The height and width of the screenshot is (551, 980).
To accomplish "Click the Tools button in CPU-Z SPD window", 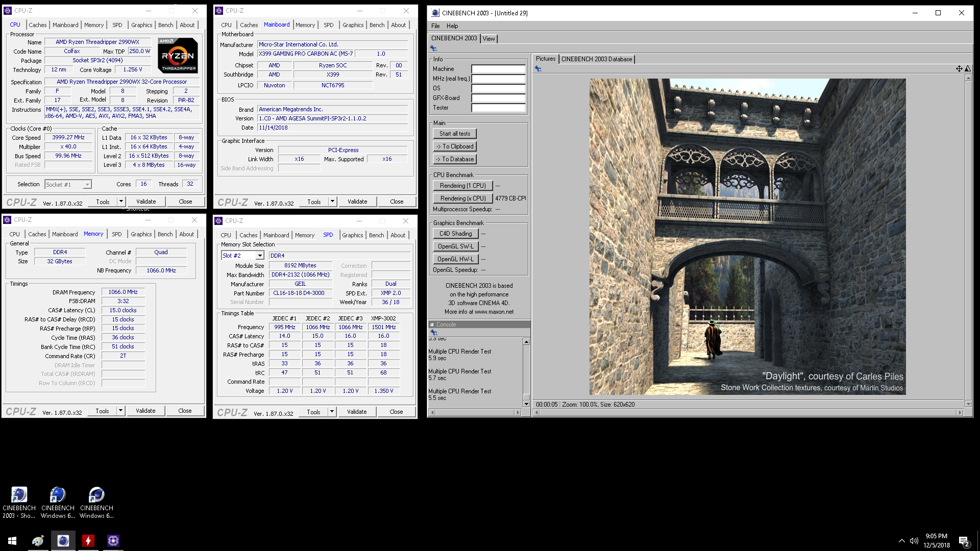I will point(313,412).
